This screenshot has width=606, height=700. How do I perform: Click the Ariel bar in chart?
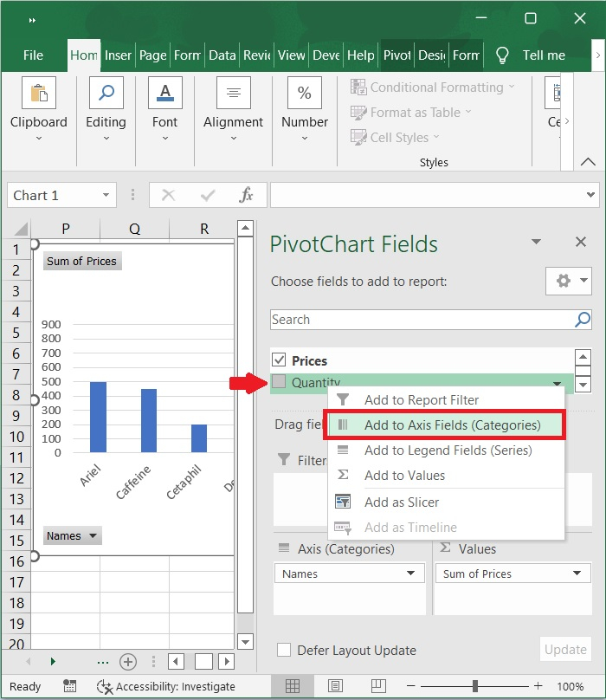point(98,417)
